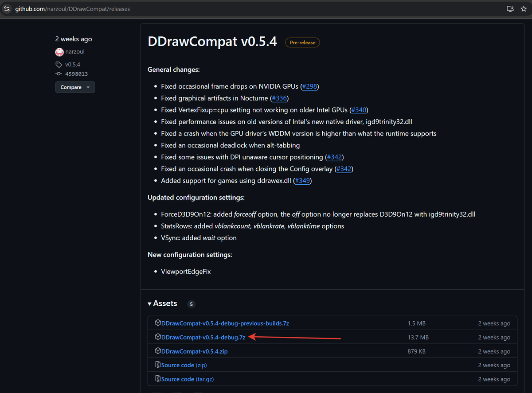Click package icon for DDrawCompat-v0.5.4.zip
Screen dimensions: 532x393
[x=157, y=351]
